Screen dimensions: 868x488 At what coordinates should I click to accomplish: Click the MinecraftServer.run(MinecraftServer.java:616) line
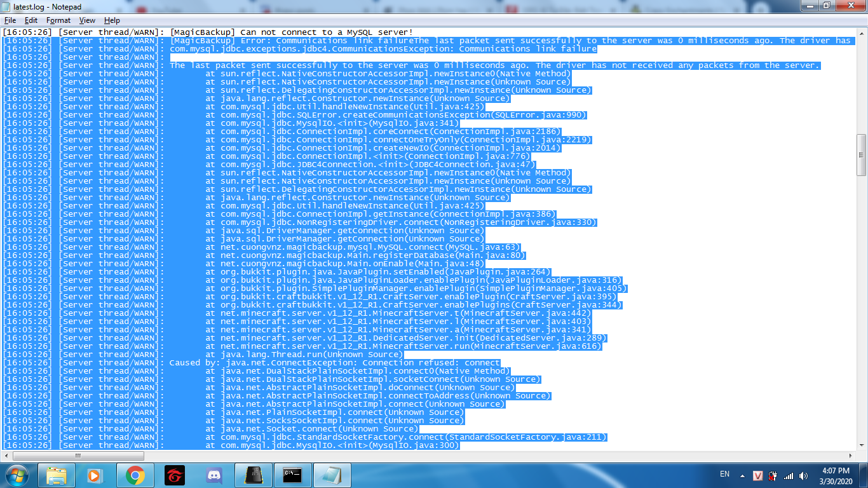[303, 346]
